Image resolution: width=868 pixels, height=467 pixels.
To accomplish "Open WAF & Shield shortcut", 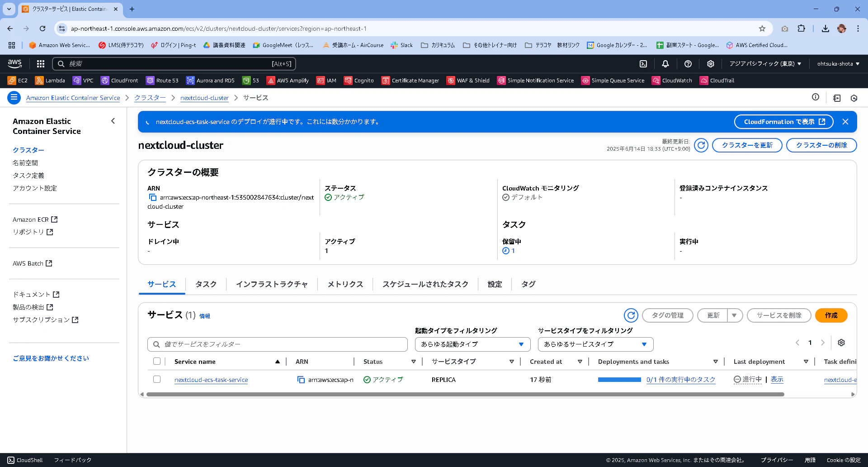I will pos(468,81).
